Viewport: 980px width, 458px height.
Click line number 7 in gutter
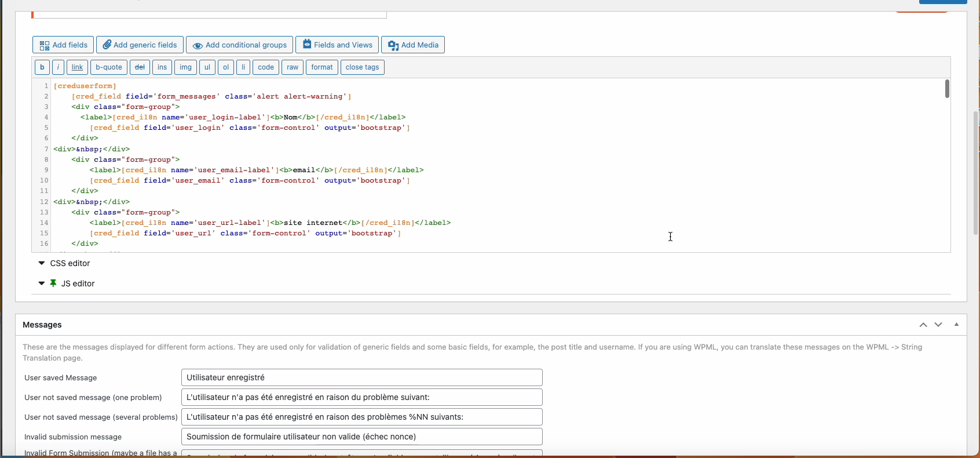coord(46,149)
